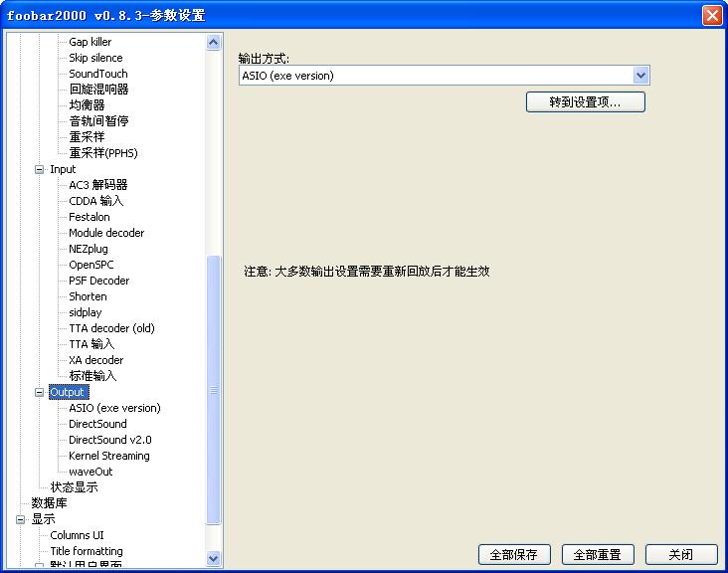The height and width of the screenshot is (573, 728).
Task: Click the tree vertical scrollbar thumb
Action: [x=213, y=390]
